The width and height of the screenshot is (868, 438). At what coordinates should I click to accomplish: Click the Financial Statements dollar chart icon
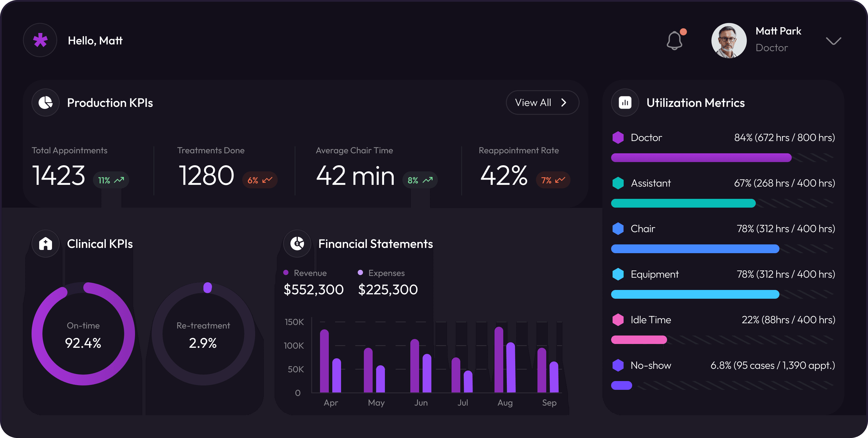click(297, 244)
